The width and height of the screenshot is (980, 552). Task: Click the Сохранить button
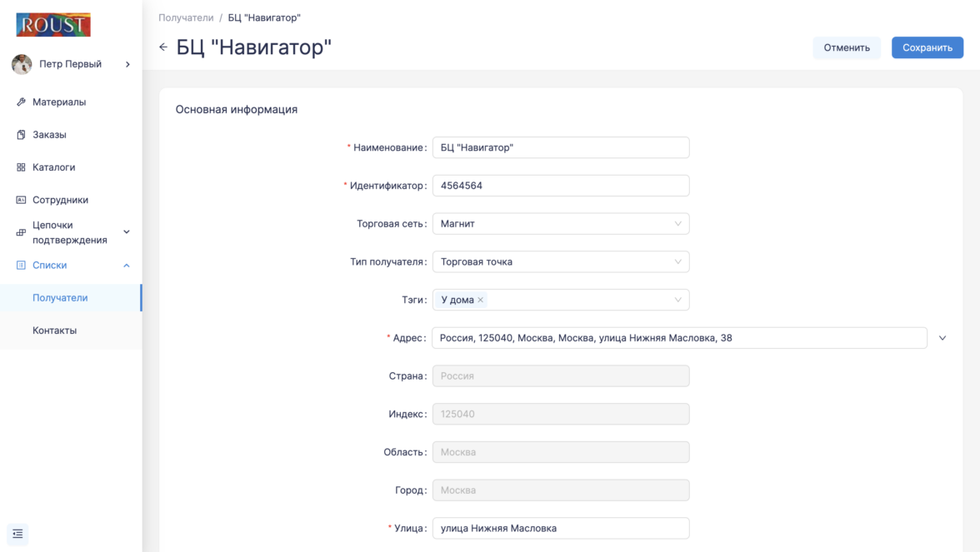click(927, 47)
